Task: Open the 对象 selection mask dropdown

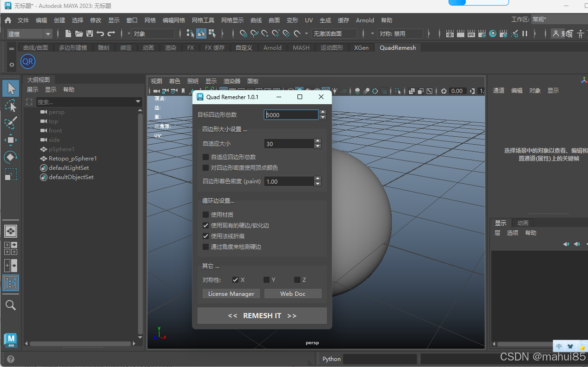Action: pyautogui.click(x=152, y=33)
